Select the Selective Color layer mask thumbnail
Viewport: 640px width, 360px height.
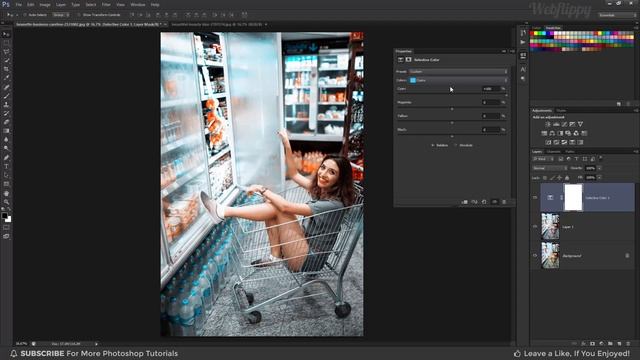click(573, 197)
